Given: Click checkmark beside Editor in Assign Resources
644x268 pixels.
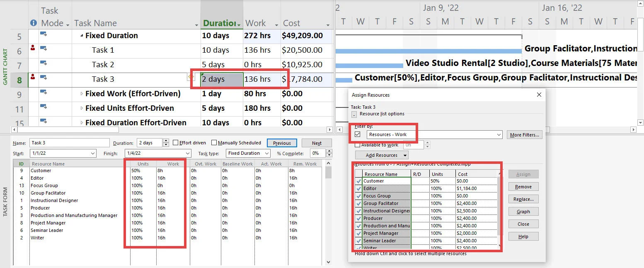Looking at the screenshot, I should (x=358, y=188).
